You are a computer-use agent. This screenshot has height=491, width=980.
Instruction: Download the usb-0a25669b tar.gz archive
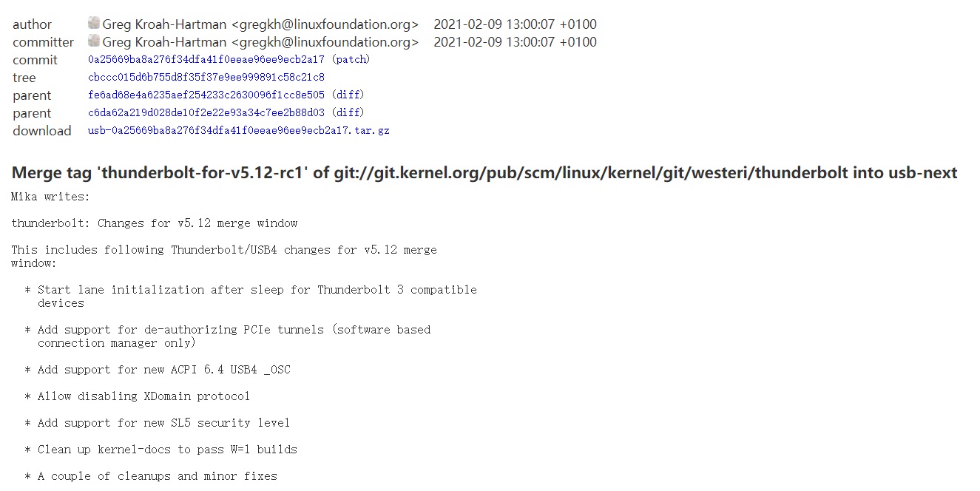click(x=238, y=131)
